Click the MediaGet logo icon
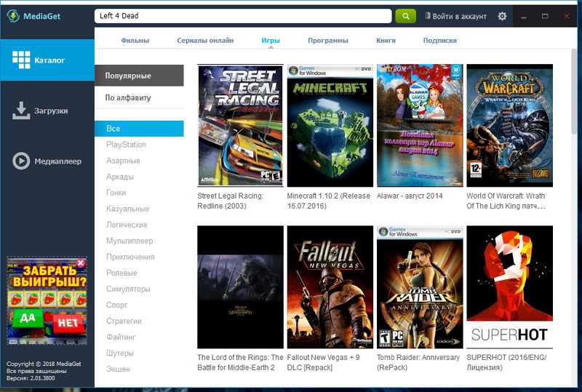 tap(13, 16)
